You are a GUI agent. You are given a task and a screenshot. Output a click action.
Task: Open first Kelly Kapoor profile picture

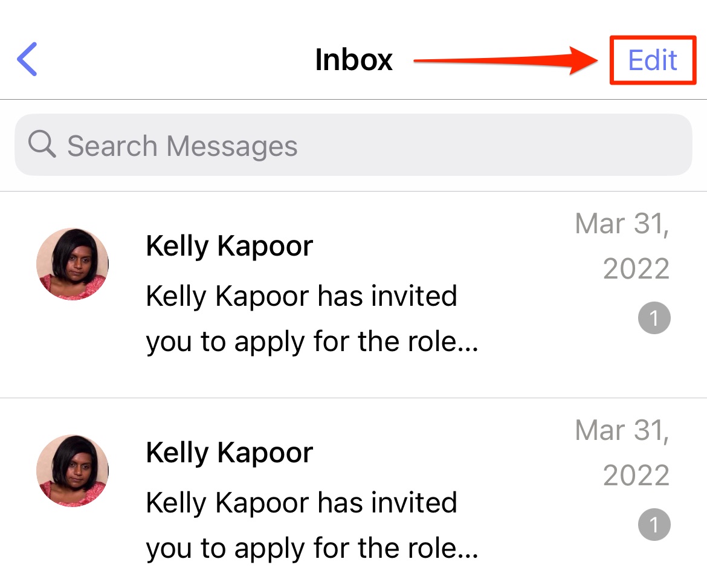[73, 264]
